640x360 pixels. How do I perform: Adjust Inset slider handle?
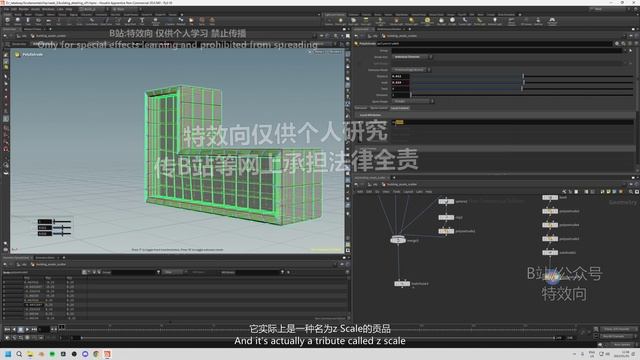pos(524,82)
